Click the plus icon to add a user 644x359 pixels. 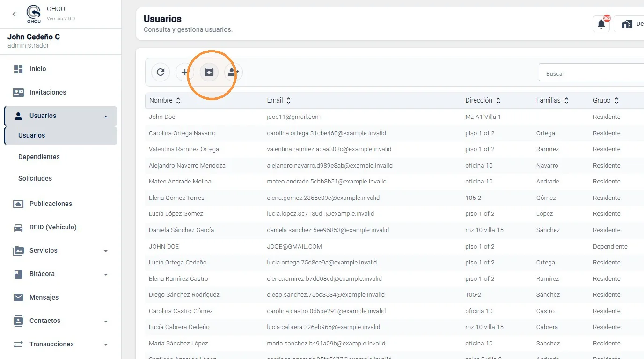tap(184, 72)
